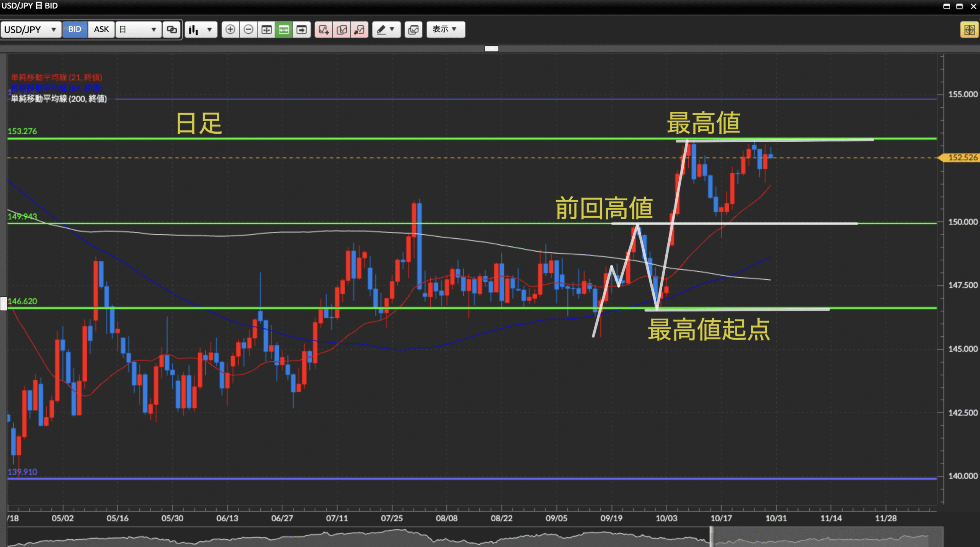This screenshot has height=547, width=980.
Task: Click the zoom in plus icon
Action: (230, 29)
